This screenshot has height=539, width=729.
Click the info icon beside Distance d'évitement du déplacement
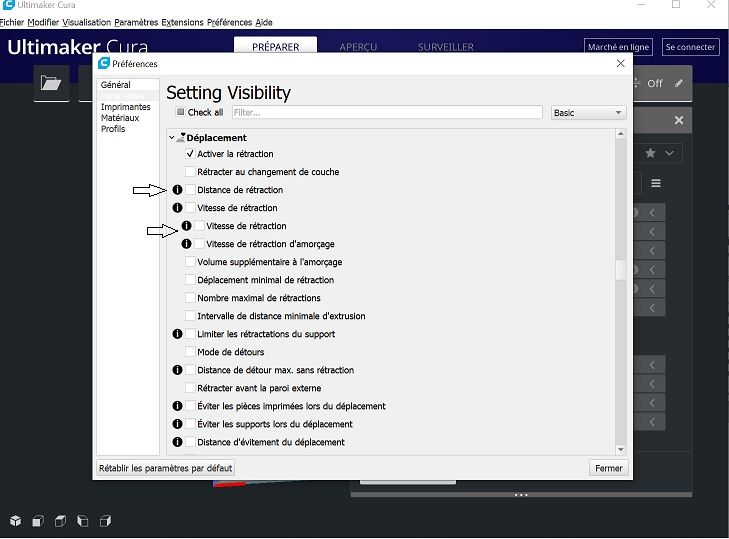177,442
